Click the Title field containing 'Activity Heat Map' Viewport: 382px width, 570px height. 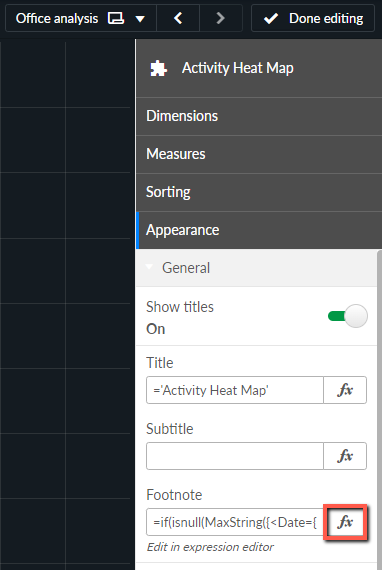point(235,390)
